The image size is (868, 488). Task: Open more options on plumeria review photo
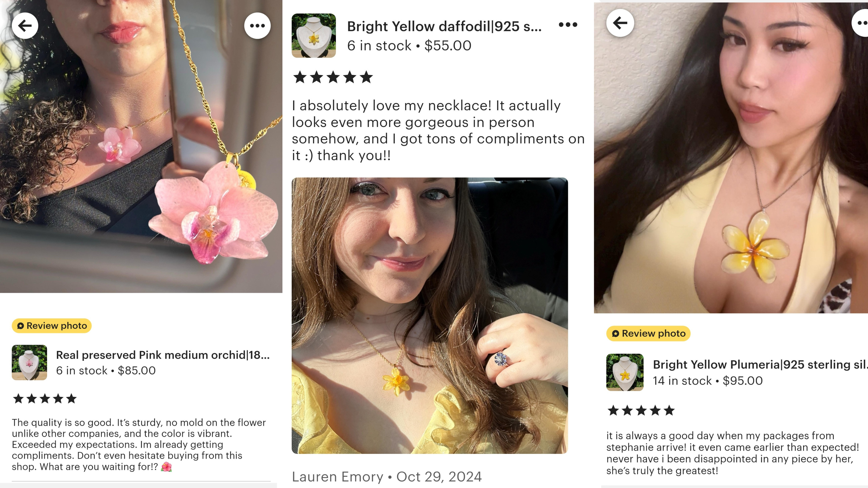pos(861,23)
